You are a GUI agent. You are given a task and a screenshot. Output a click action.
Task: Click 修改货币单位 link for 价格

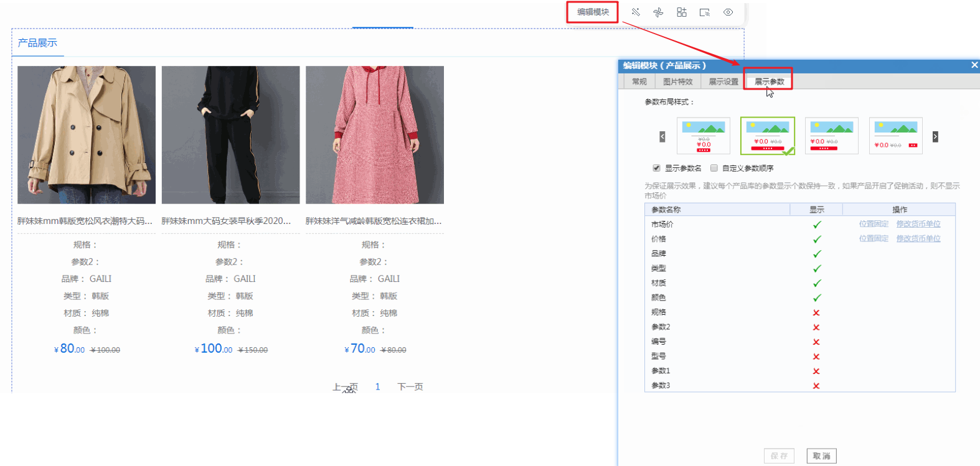918,239
